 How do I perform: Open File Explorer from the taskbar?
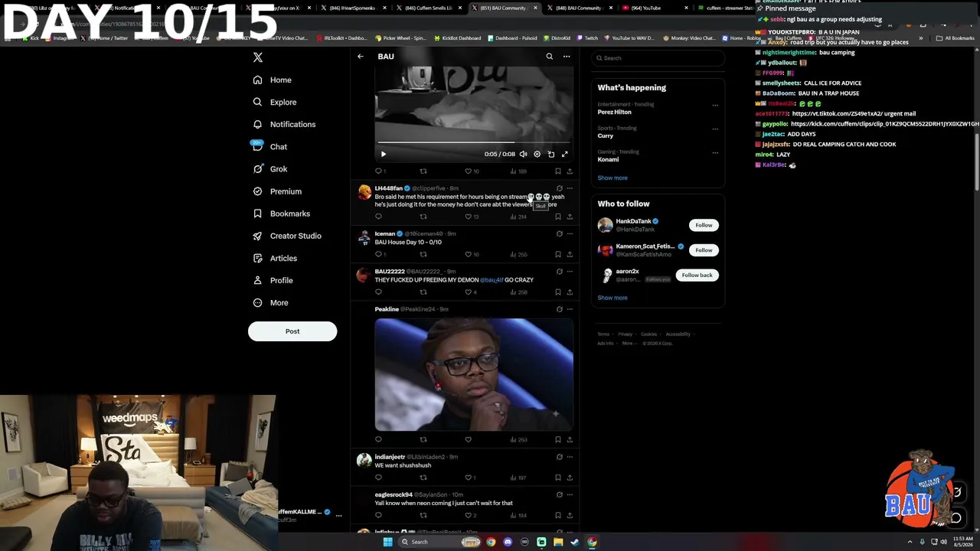coord(558,542)
